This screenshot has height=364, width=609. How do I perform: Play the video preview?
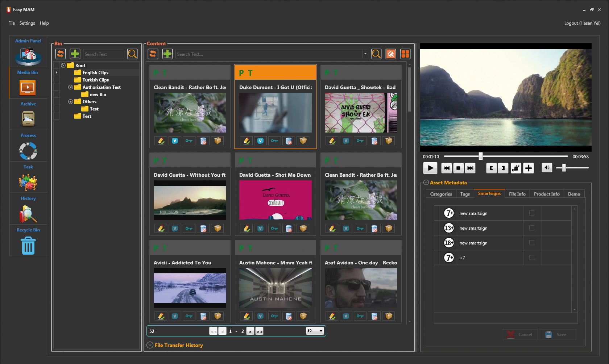click(430, 168)
